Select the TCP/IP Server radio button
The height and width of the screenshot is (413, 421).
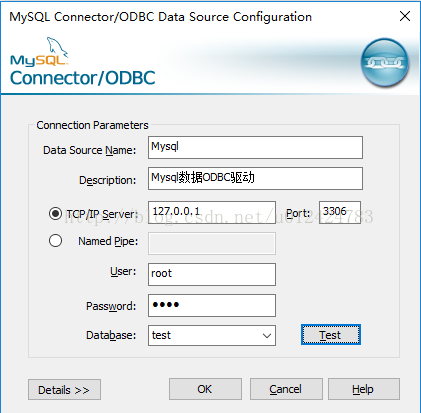55,213
